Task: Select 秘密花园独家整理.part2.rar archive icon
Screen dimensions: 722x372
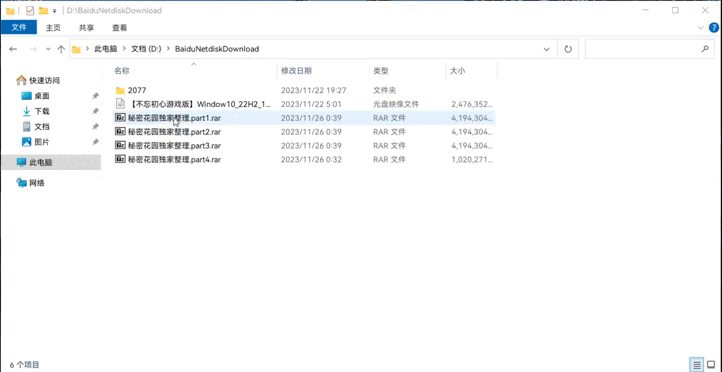Action: [120, 132]
